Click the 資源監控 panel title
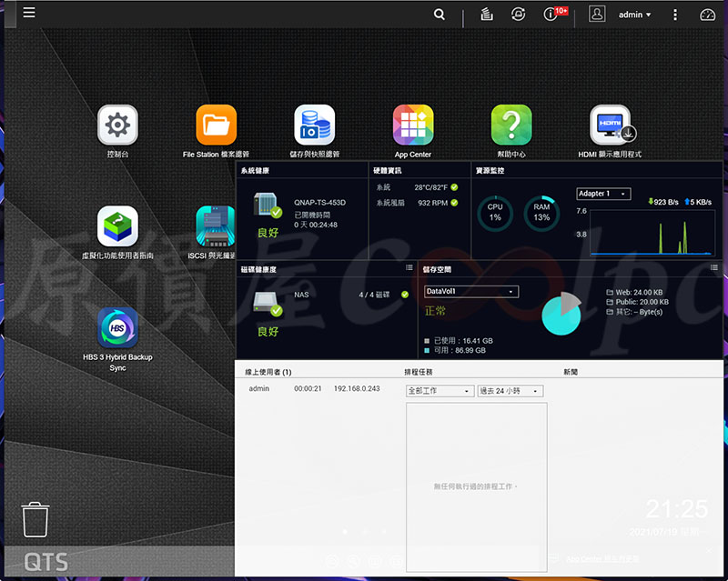This screenshot has height=581, width=728. (490, 171)
